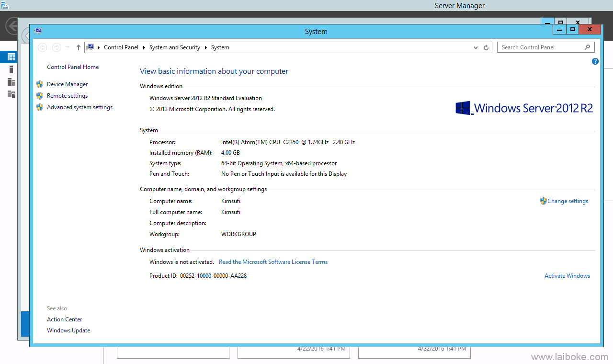Open Control Panel Home
613x364 pixels.
(73, 67)
